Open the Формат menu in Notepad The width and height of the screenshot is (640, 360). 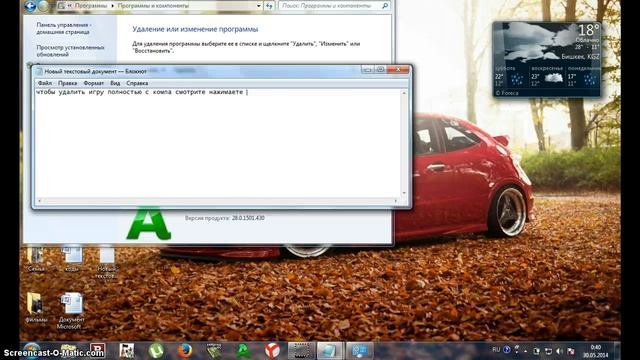click(93, 83)
